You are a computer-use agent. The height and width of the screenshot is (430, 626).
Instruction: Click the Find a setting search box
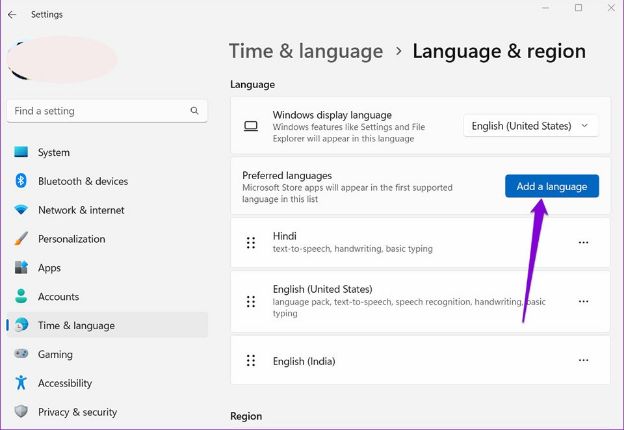[107, 111]
